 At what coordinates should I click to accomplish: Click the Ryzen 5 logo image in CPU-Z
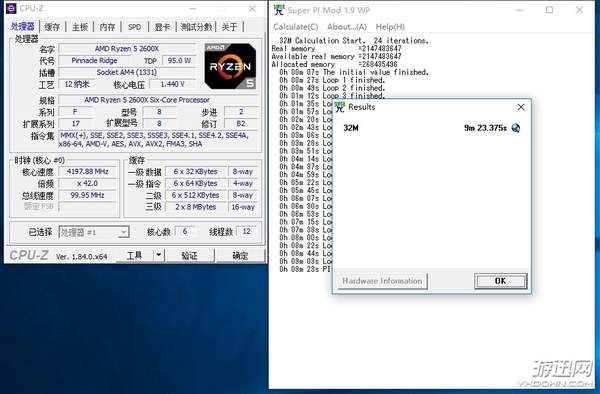(230, 66)
